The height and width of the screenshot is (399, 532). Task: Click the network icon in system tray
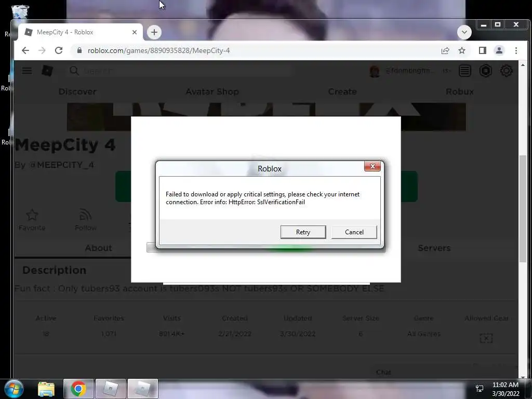pos(480,389)
